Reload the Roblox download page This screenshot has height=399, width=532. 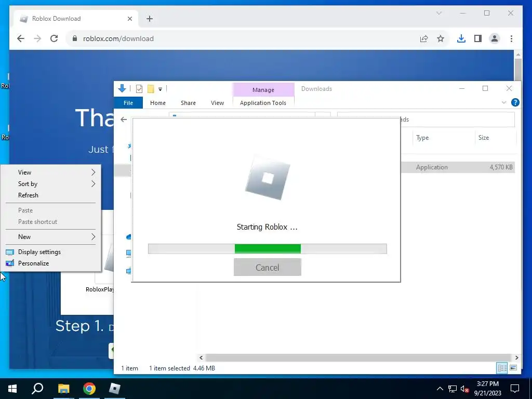point(54,38)
